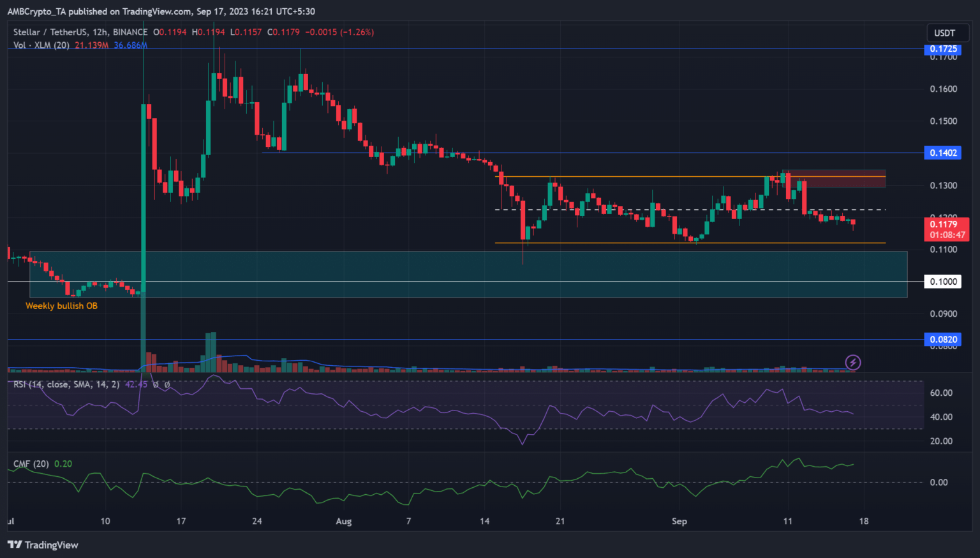Click the 12h interval in chart title
The width and height of the screenshot is (980, 558).
coord(100,32)
